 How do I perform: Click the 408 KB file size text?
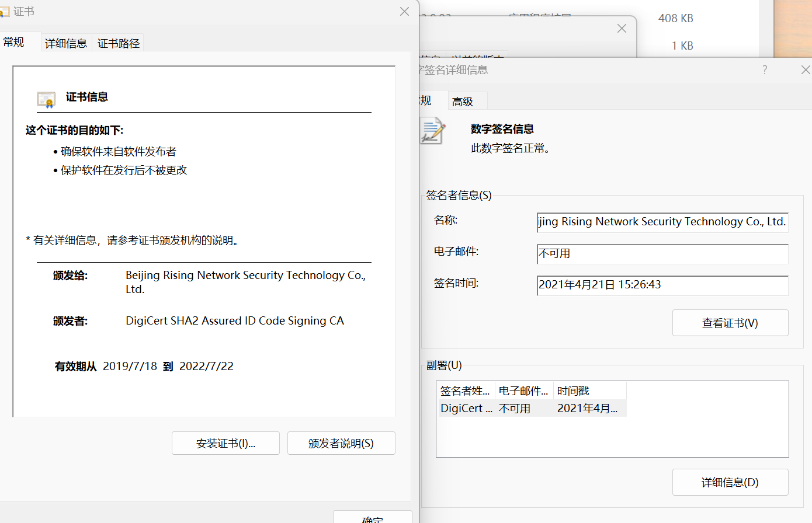coord(676,19)
